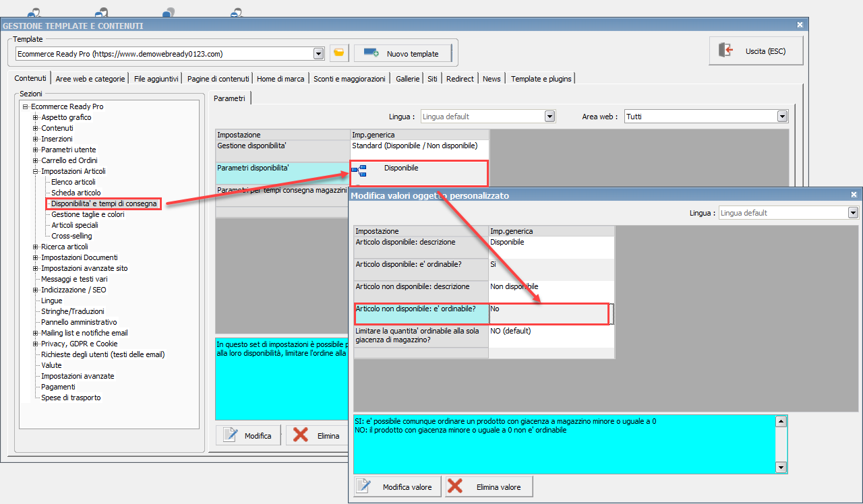
Task: Expand the Indicizzazione / SEO node
Action: [x=36, y=290]
